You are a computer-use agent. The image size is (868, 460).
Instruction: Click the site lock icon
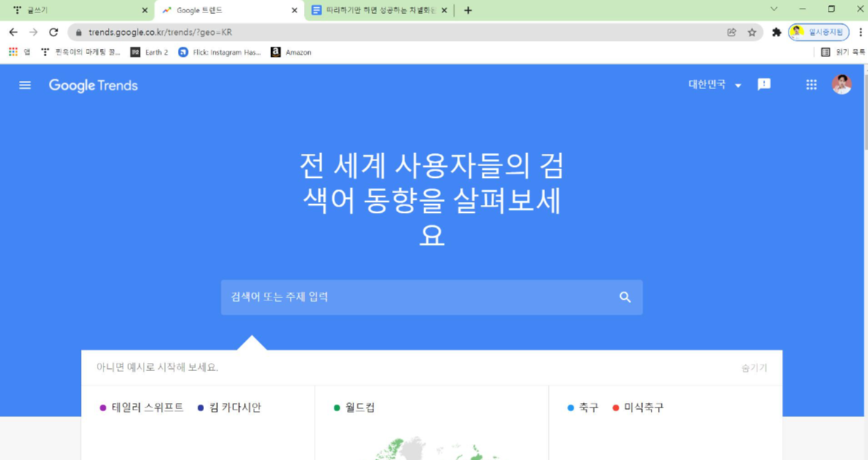pos(79,33)
